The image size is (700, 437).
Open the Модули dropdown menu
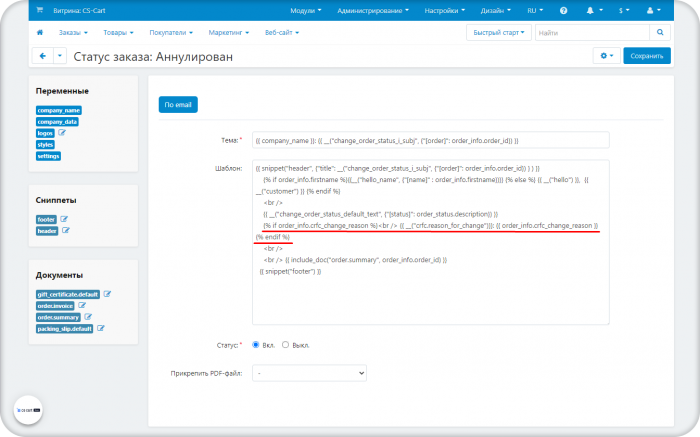pyautogui.click(x=306, y=10)
